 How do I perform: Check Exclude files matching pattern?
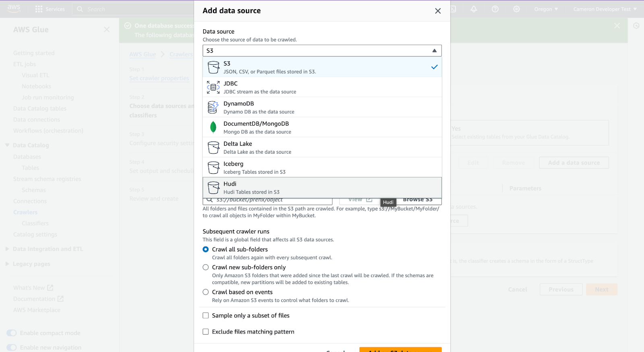pyautogui.click(x=206, y=332)
